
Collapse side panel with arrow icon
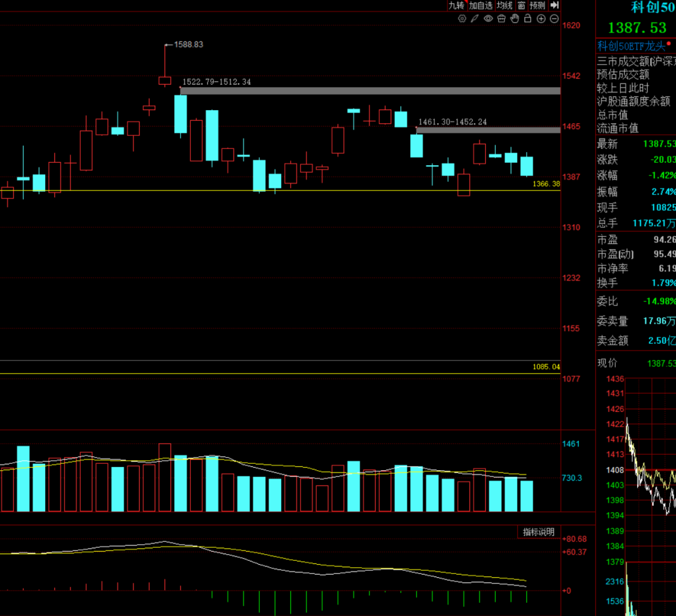(554, 6)
